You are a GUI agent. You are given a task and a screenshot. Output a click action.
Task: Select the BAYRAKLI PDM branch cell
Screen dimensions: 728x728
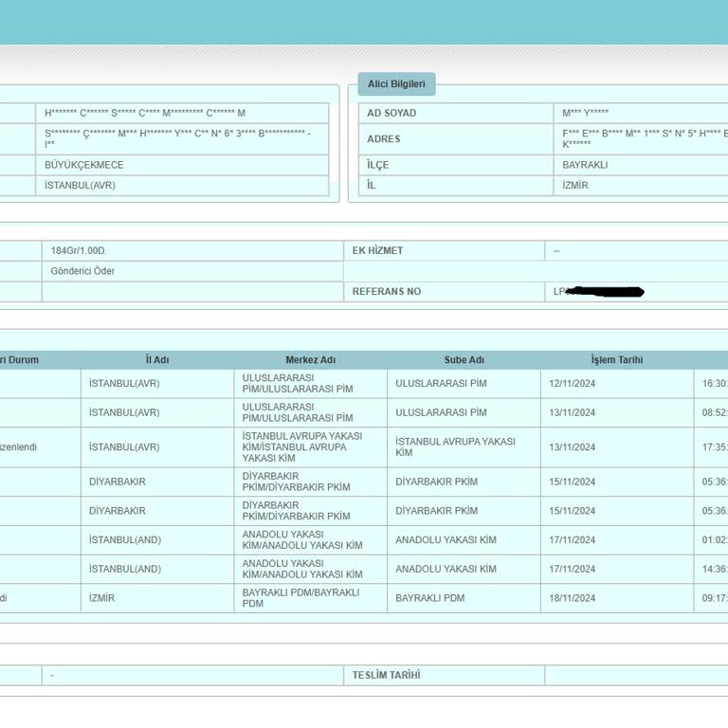(x=464, y=598)
